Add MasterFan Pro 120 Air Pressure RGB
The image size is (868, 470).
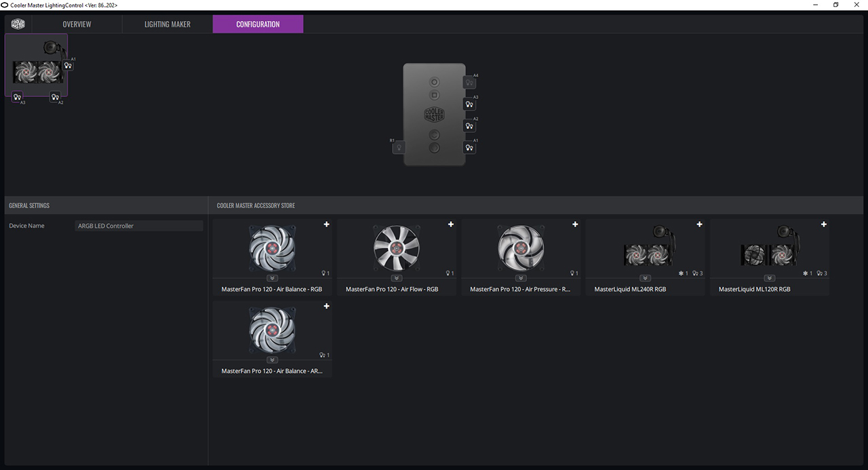click(575, 224)
